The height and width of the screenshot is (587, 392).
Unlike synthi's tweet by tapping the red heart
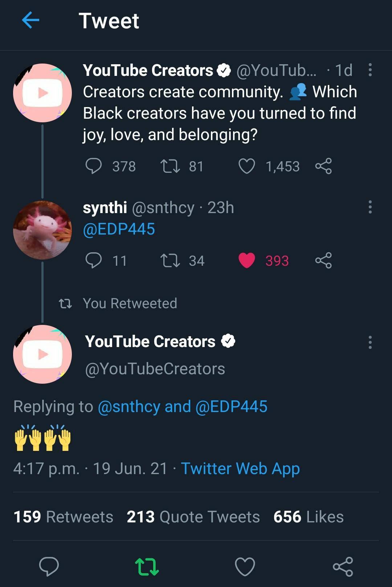click(247, 261)
